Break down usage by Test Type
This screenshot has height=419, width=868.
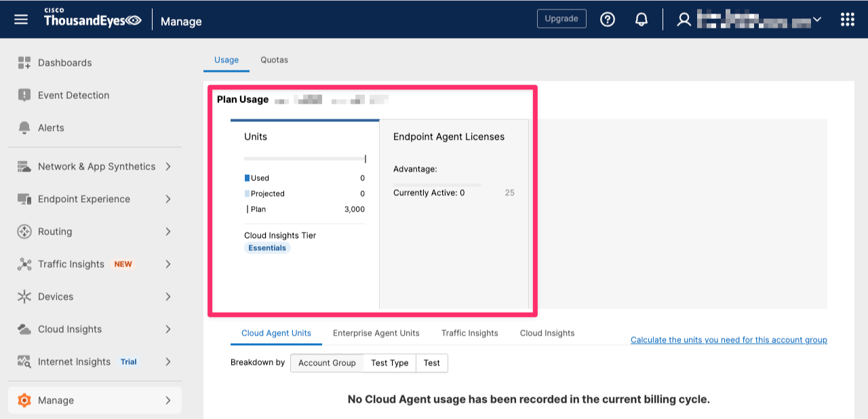pos(389,363)
